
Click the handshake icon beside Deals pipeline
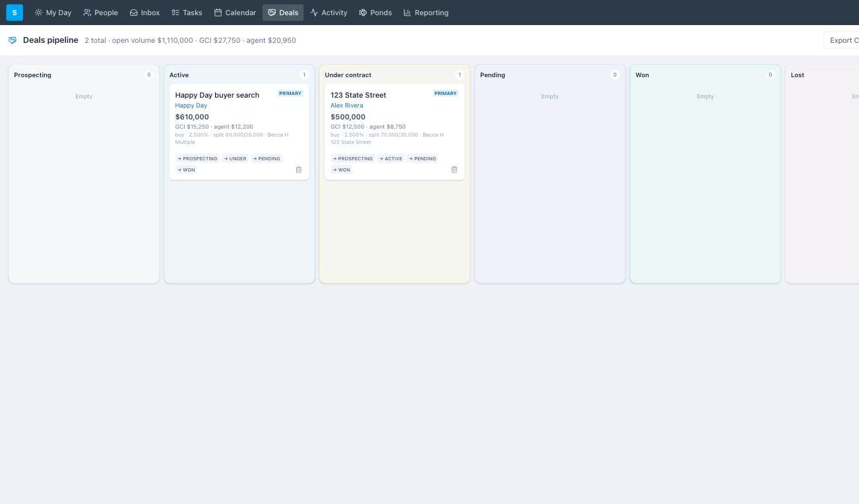click(x=13, y=40)
